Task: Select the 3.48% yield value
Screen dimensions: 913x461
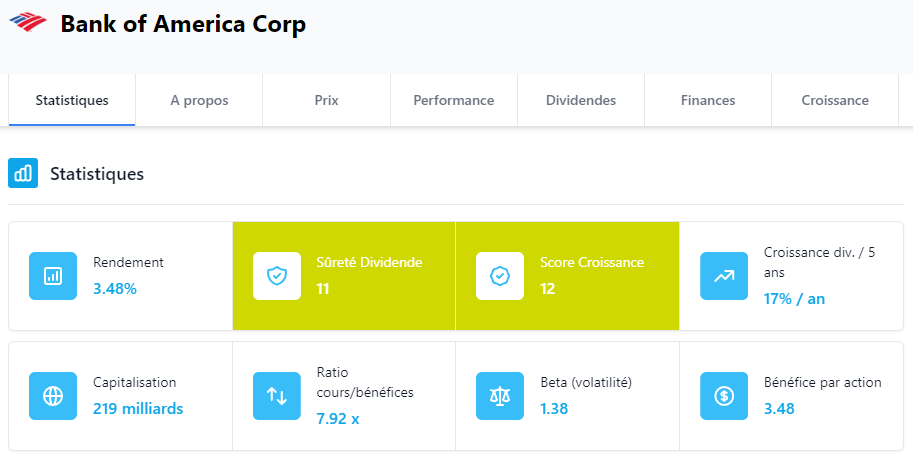Action: [115, 289]
